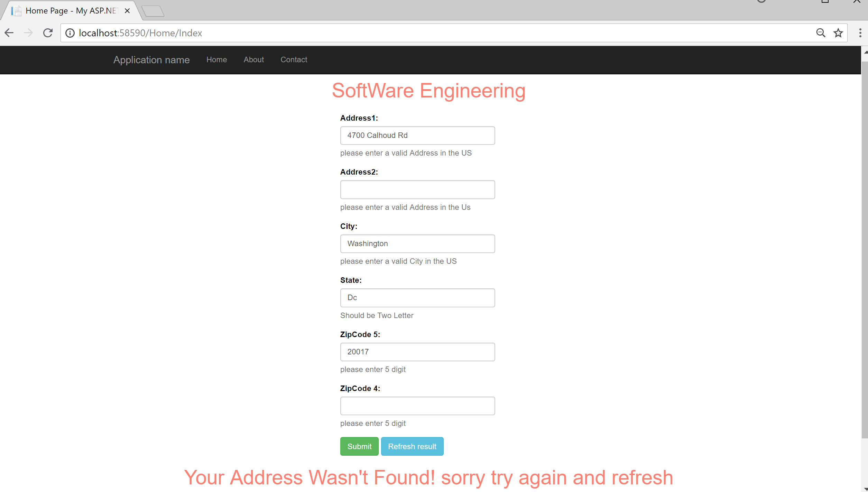Click the empty ZipCode 4 field
The width and height of the screenshot is (868, 492).
tap(417, 406)
